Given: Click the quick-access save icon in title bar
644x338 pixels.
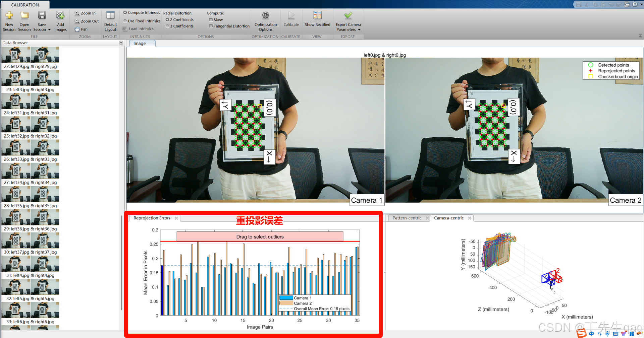Looking at the screenshot, I should tap(579, 4).
